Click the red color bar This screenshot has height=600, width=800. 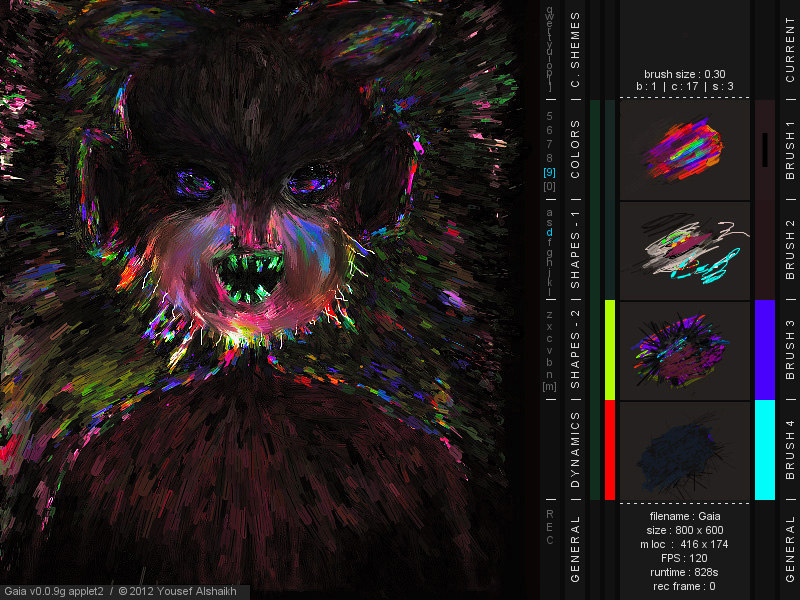coord(610,449)
